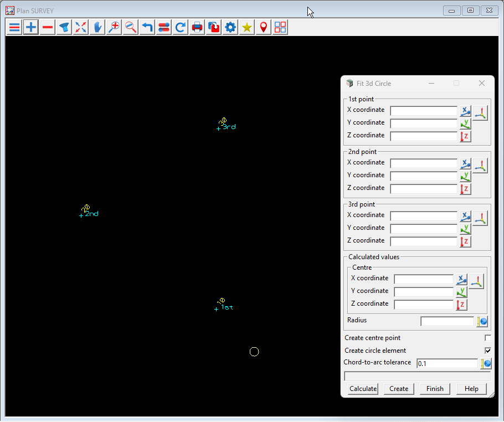The image size is (504, 422).
Task: Open view settings gear icon
Action: (x=230, y=27)
